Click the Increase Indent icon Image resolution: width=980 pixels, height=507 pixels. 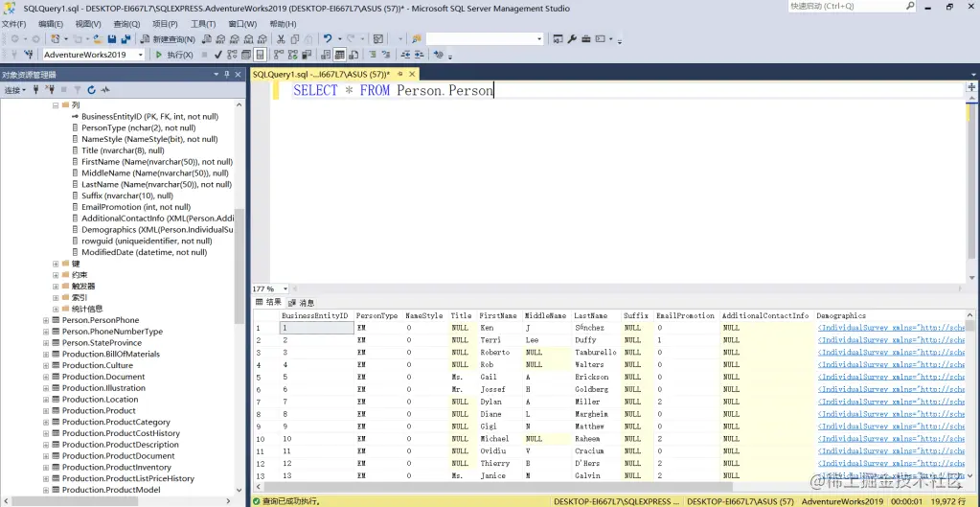click(420, 55)
